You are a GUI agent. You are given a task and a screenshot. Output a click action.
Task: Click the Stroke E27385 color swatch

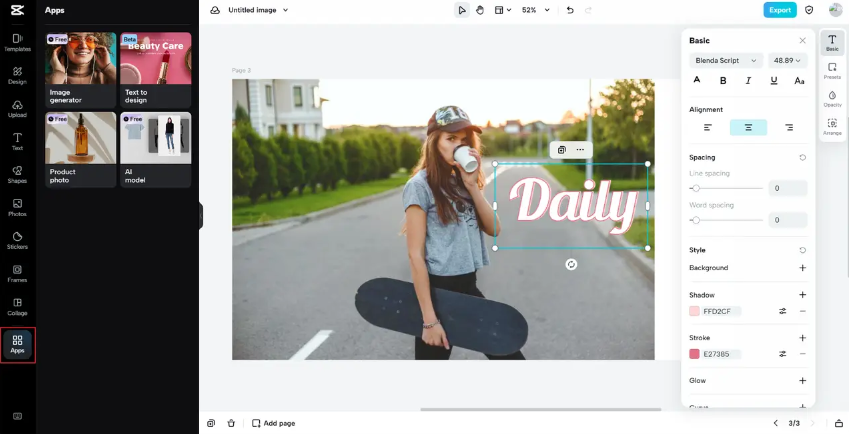[694, 354]
